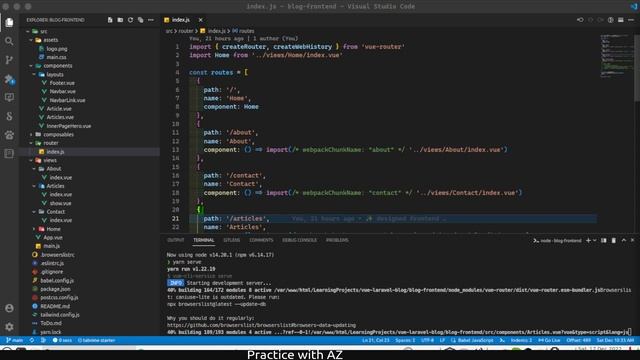Open the Search view in the activity bar
This screenshot has height=360, width=640.
click(x=9, y=41)
